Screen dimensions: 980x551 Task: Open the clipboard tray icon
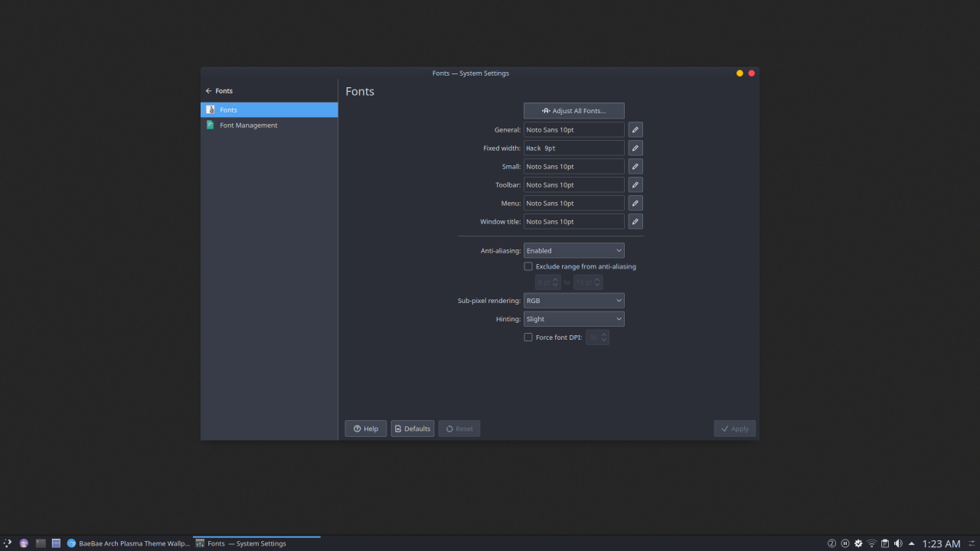pos(884,543)
